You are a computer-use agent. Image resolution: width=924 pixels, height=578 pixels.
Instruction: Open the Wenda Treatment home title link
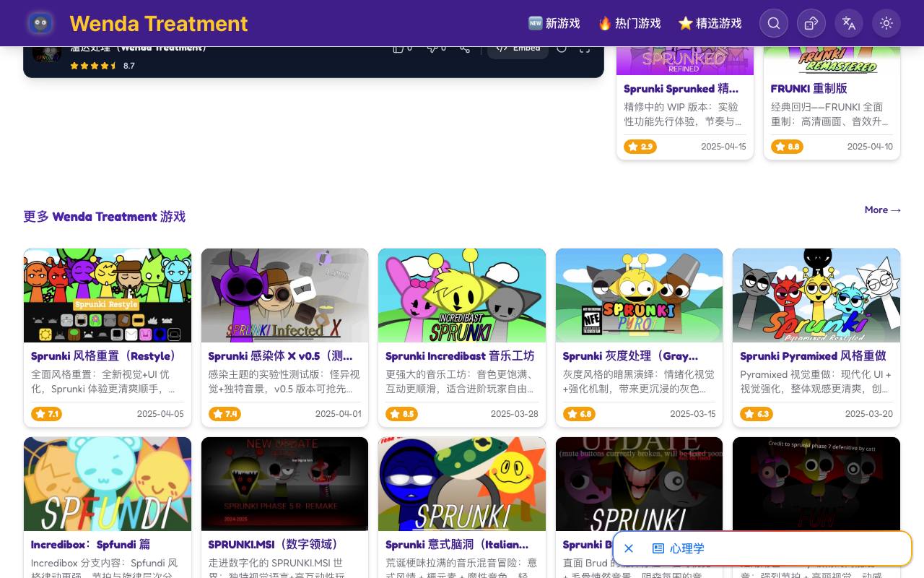[x=159, y=23]
